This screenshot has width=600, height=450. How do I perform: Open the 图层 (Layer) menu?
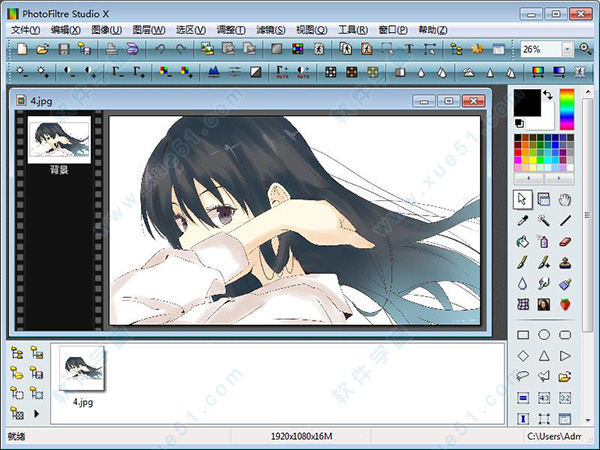pos(149,30)
